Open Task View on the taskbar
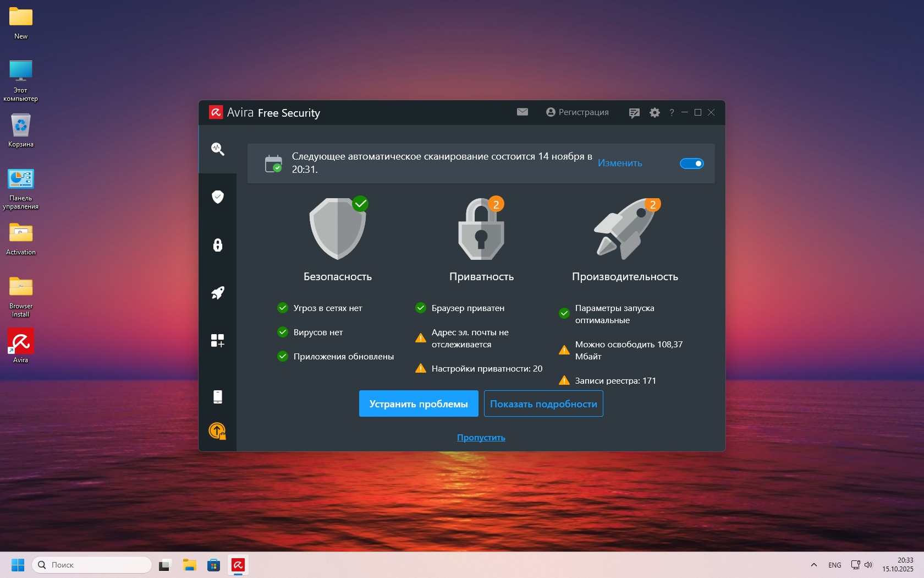924x578 pixels. pos(165,565)
